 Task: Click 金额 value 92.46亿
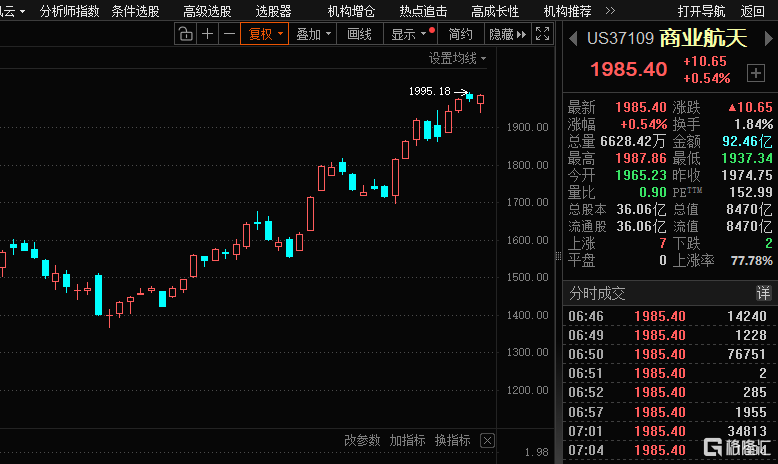coord(747,141)
